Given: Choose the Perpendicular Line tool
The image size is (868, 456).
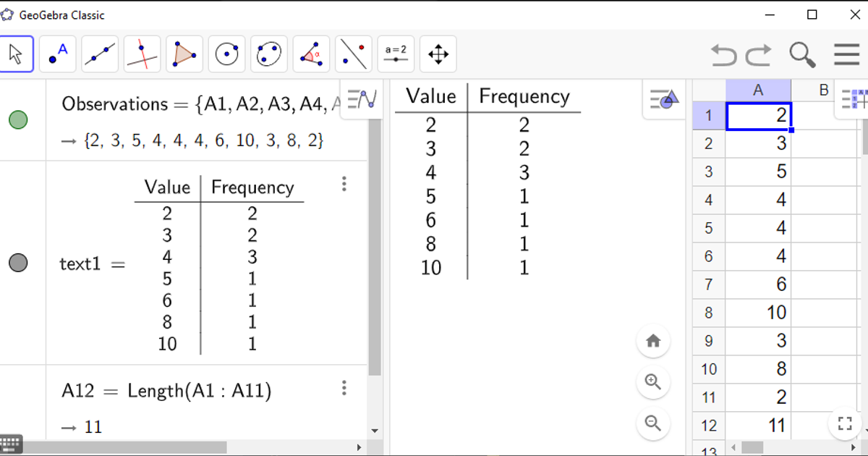Looking at the screenshot, I should click(142, 54).
